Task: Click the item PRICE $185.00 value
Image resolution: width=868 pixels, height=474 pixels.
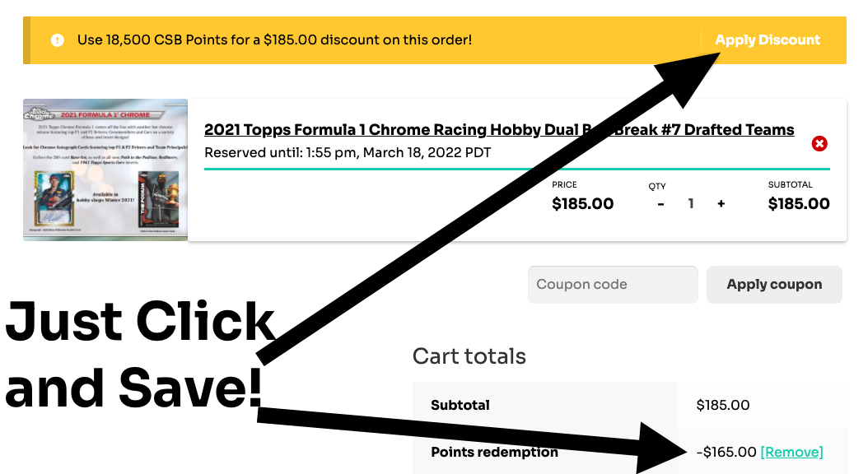Action: 582,204
